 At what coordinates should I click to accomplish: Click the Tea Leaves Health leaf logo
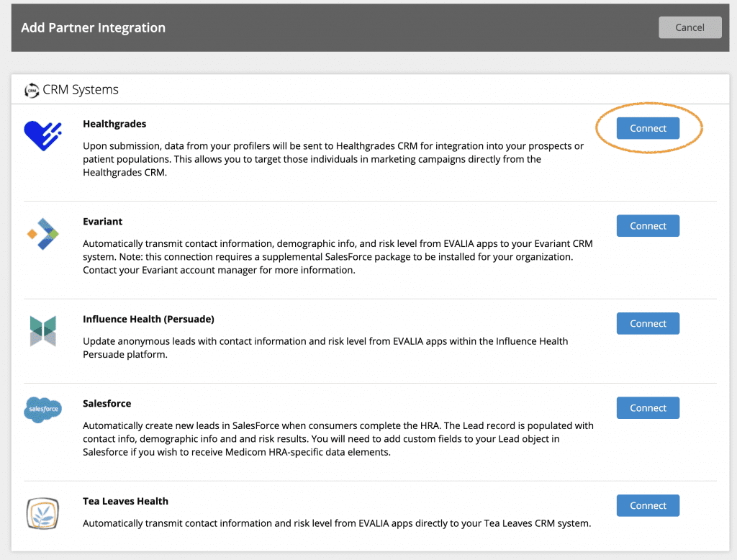(42, 513)
